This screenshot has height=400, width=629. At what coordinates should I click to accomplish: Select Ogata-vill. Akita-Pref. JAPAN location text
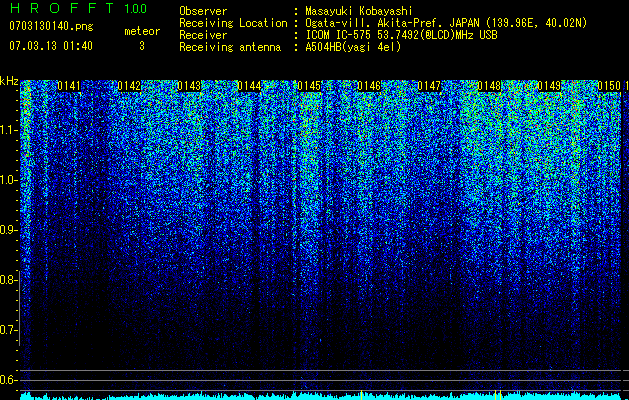tap(446, 23)
